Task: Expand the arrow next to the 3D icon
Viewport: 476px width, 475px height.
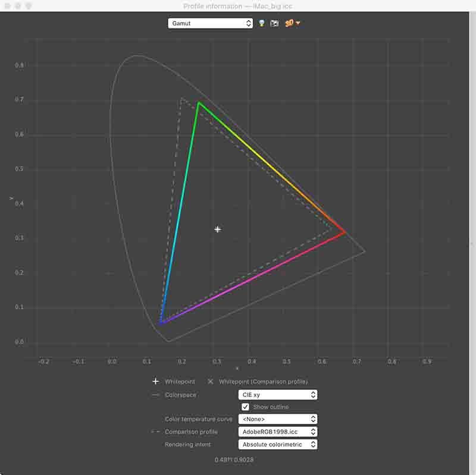Action: tap(298, 23)
